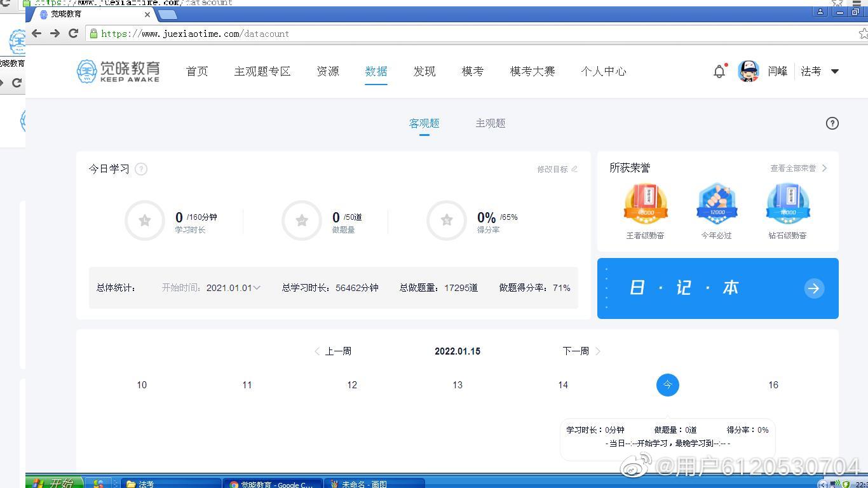Open the notification bell
Image resolution: width=868 pixels, height=488 pixels.
[x=719, y=71]
